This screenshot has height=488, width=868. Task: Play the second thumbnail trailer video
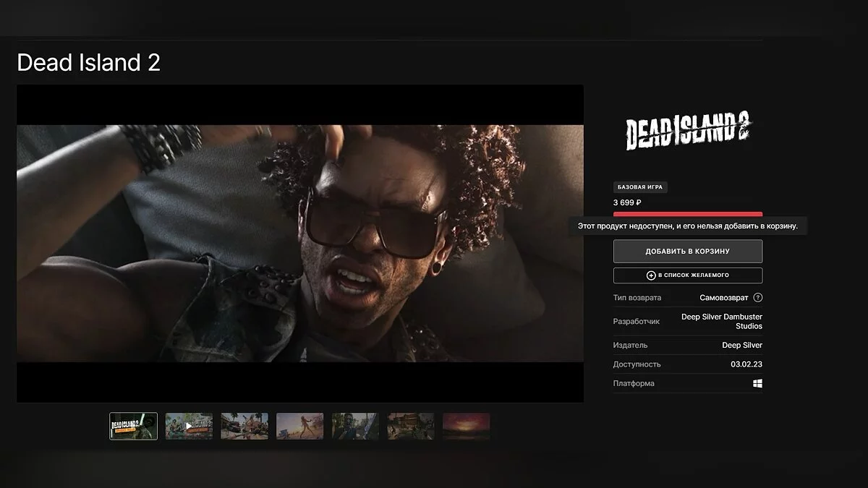[x=189, y=427]
